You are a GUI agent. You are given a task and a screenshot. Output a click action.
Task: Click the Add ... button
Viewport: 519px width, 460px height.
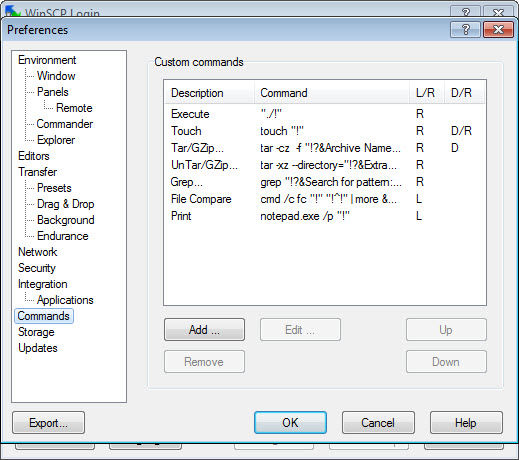click(204, 330)
